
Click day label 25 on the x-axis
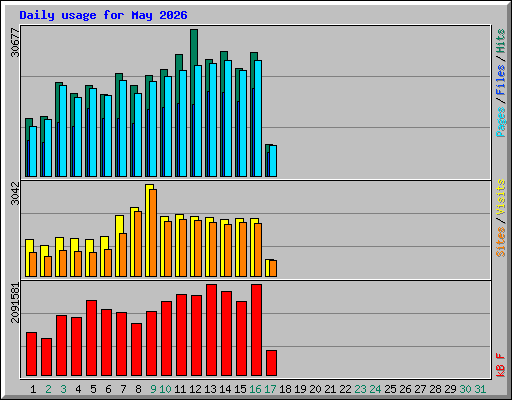coord(390,389)
